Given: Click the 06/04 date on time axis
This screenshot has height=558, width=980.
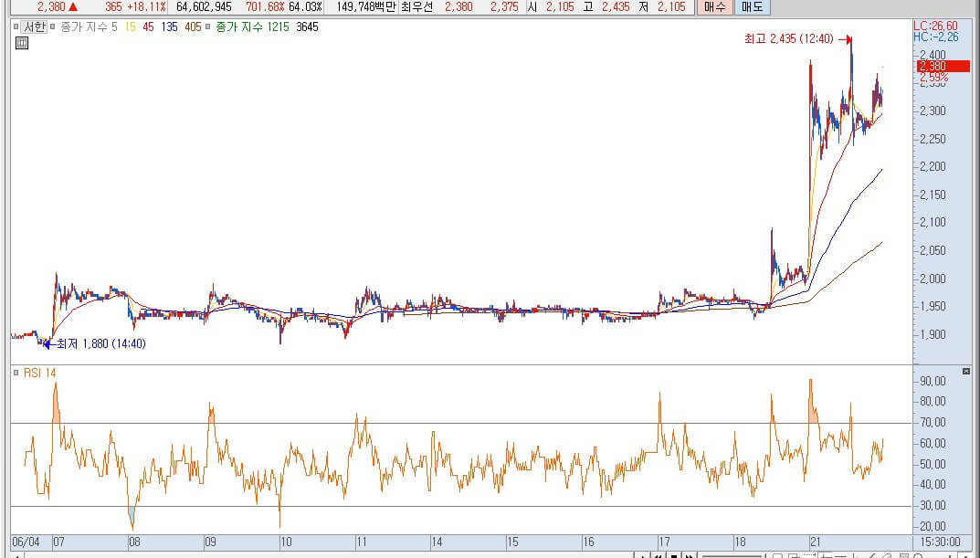Looking at the screenshot, I should pos(26,542).
